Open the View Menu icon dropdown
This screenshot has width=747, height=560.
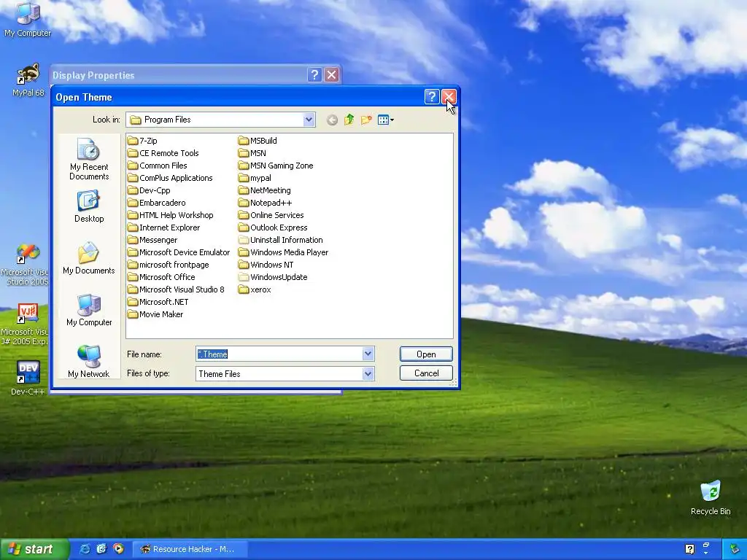point(385,120)
